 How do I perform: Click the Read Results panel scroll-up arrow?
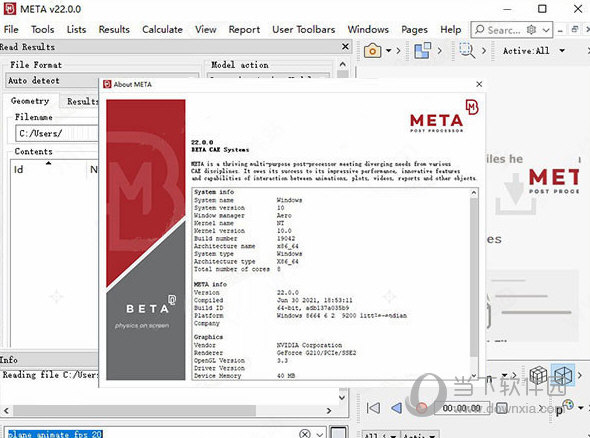(x=342, y=64)
